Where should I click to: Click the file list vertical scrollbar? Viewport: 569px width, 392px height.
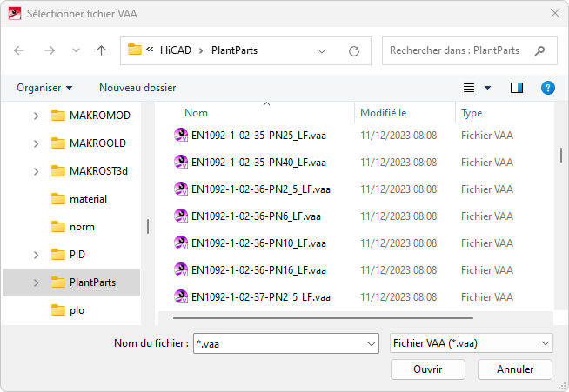coord(561,155)
